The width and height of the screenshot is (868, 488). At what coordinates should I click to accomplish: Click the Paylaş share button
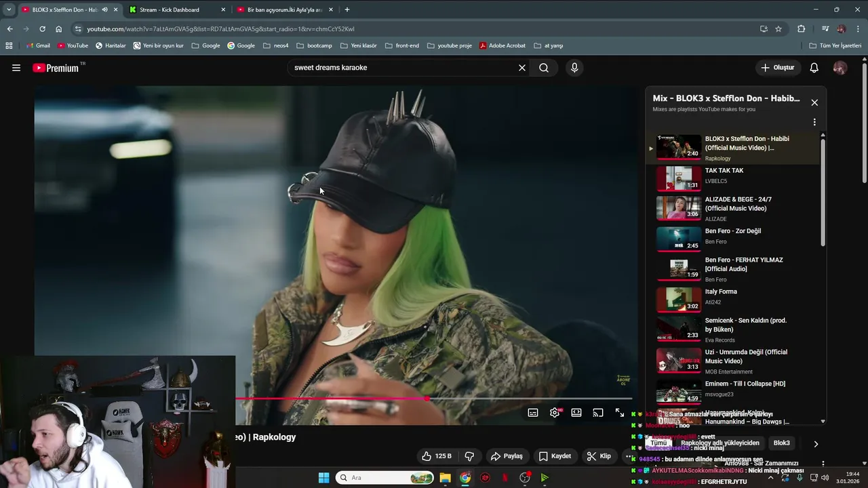coord(507,456)
